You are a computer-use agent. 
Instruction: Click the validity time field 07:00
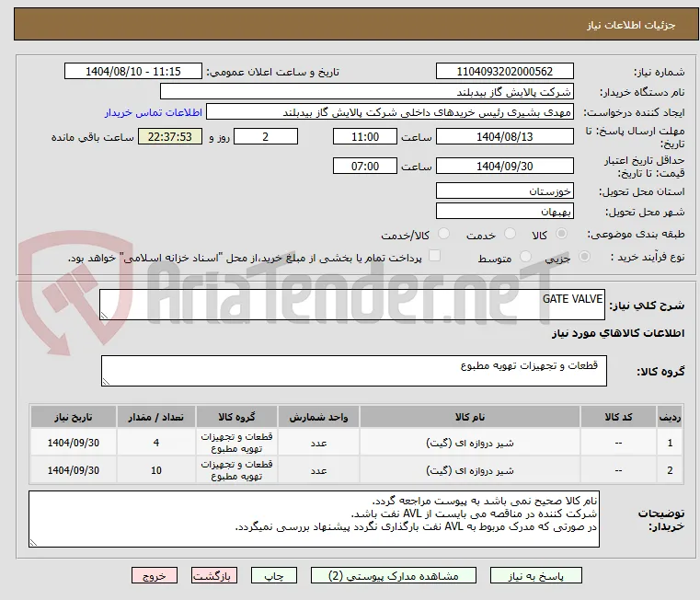pyautogui.click(x=365, y=167)
